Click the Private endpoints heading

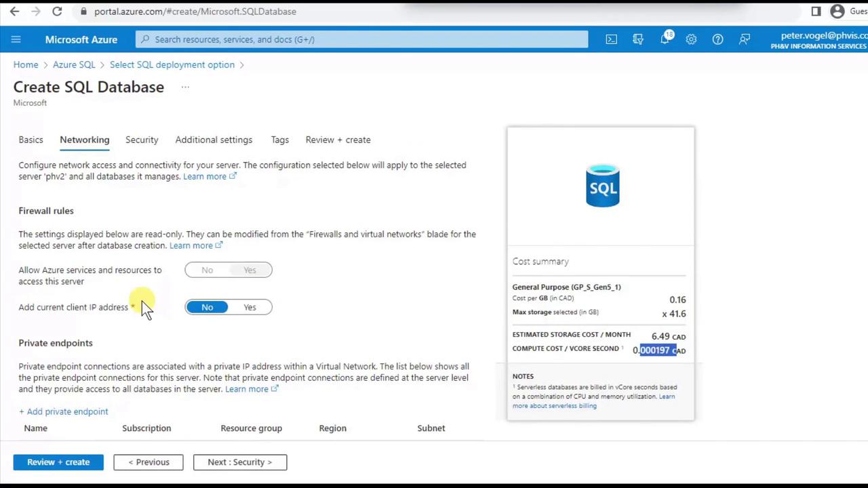tap(56, 343)
